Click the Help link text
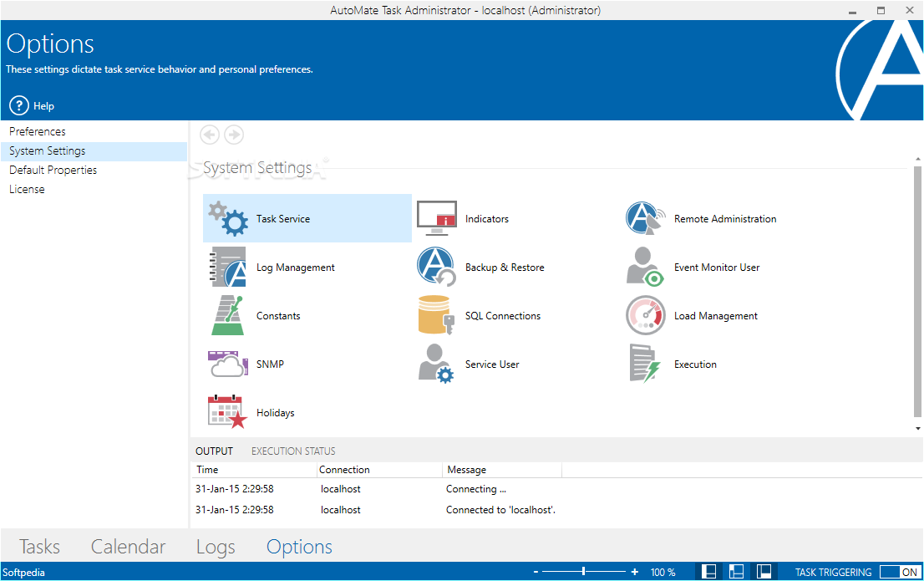924x581 pixels. click(43, 106)
